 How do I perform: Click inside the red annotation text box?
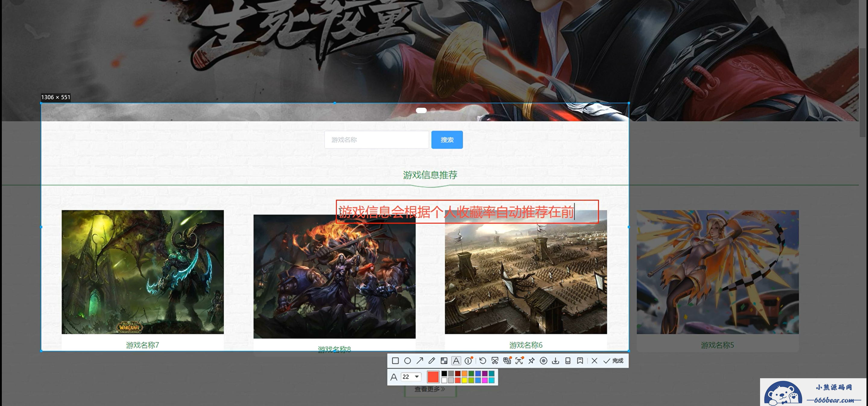467,212
